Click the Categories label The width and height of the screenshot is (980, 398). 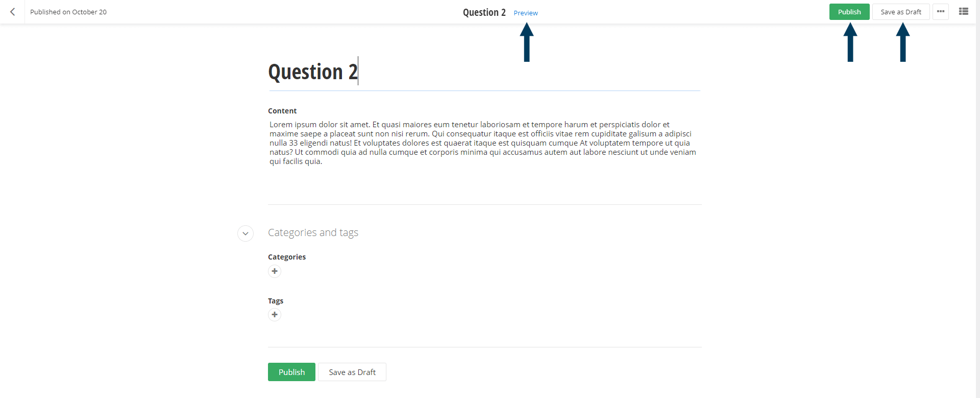click(287, 257)
